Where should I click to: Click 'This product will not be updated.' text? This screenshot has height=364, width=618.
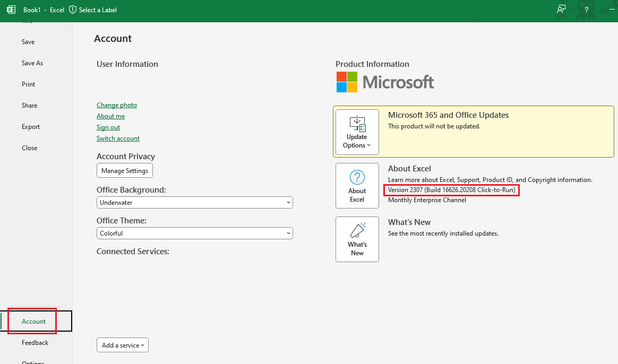(x=434, y=126)
